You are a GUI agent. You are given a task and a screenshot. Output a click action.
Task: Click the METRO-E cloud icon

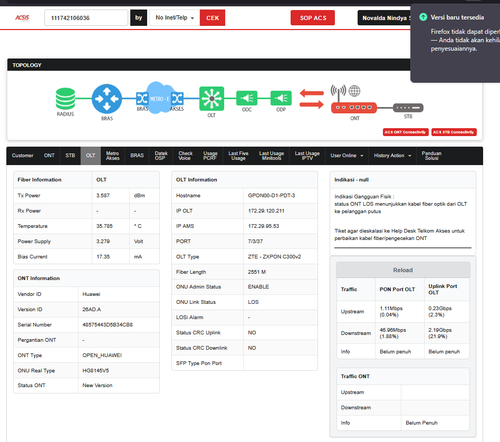coord(159,98)
